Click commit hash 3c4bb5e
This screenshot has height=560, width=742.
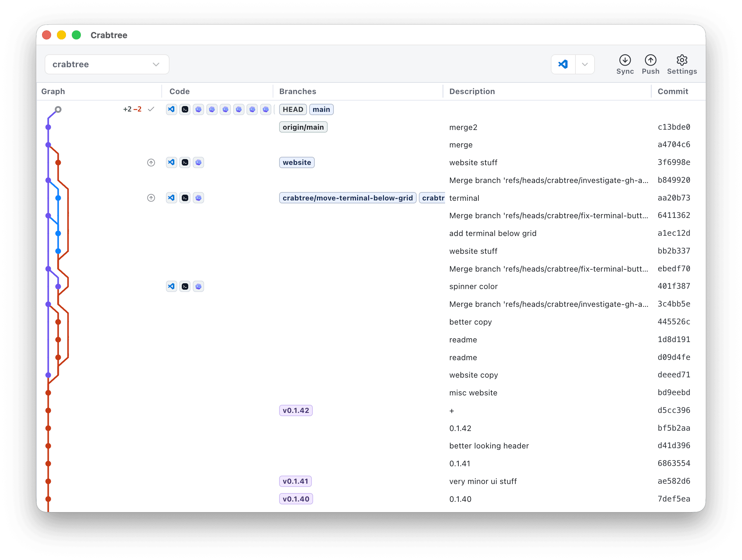(x=673, y=304)
